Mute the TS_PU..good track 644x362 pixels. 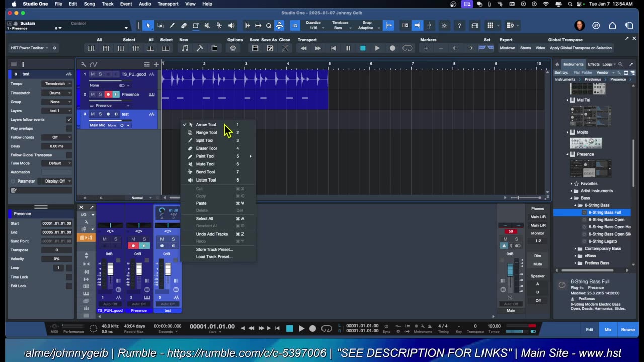pyautogui.click(x=92, y=74)
